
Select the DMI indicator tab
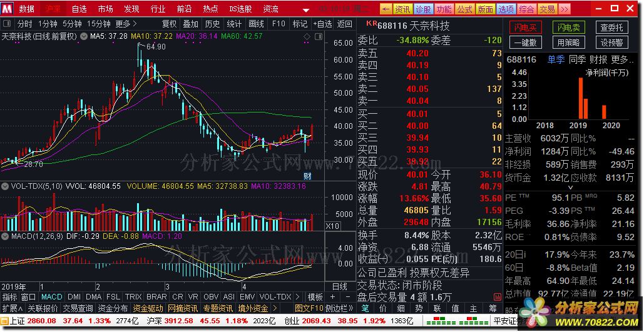pyautogui.click(x=74, y=297)
